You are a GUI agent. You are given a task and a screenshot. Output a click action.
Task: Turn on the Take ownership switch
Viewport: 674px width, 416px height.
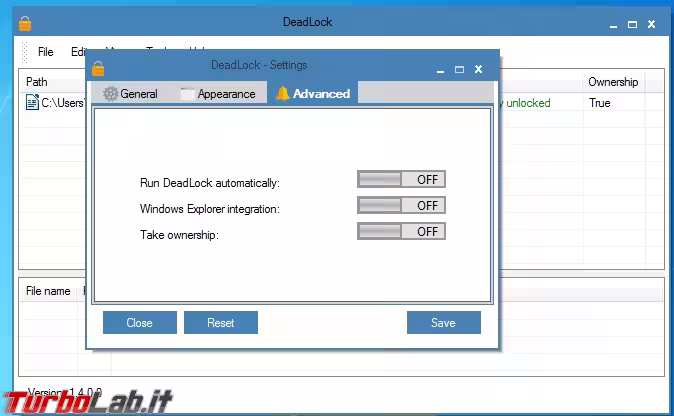tap(401, 231)
